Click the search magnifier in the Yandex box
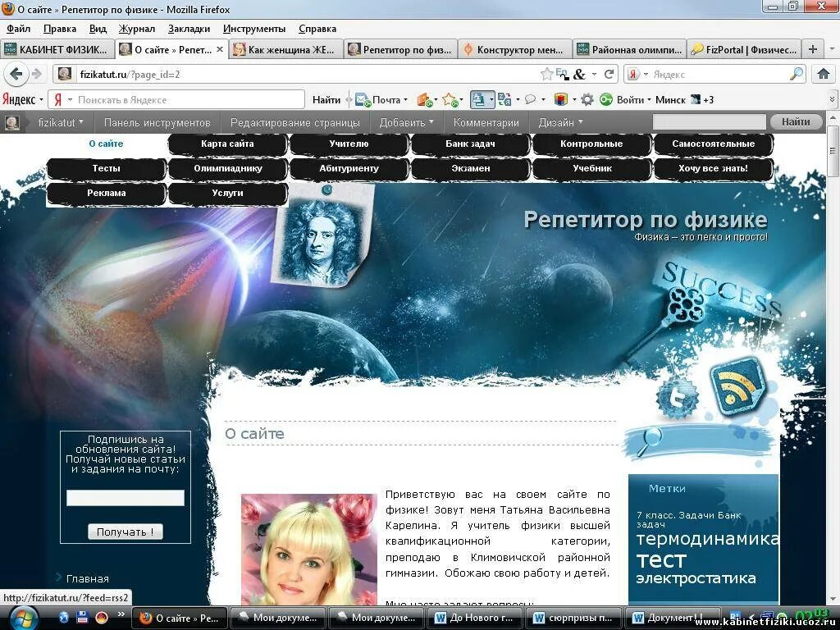 pos(797,74)
